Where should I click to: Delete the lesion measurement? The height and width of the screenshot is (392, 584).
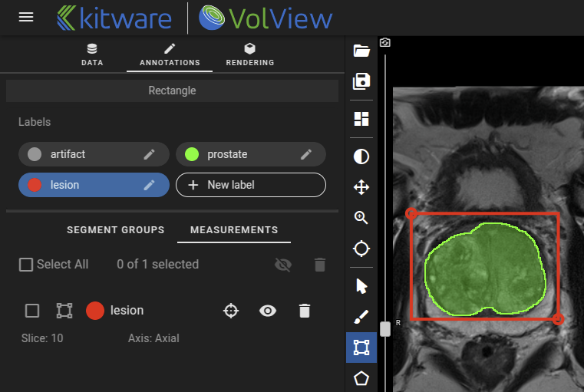305,311
